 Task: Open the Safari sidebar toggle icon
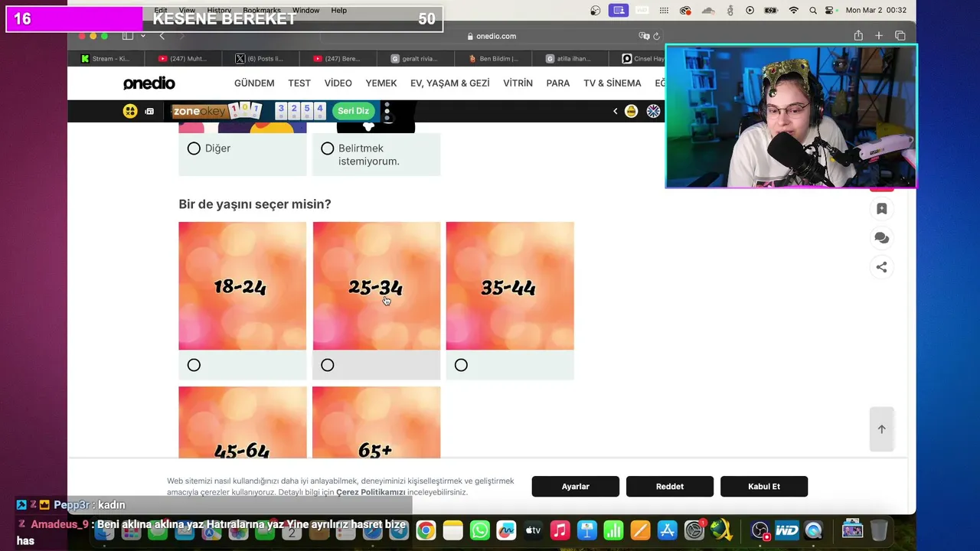click(x=128, y=36)
